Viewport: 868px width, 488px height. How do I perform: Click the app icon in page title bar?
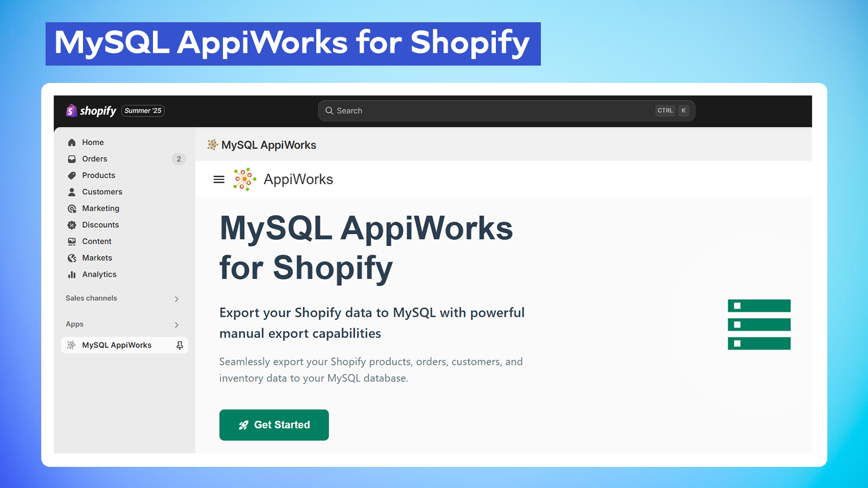pos(213,145)
